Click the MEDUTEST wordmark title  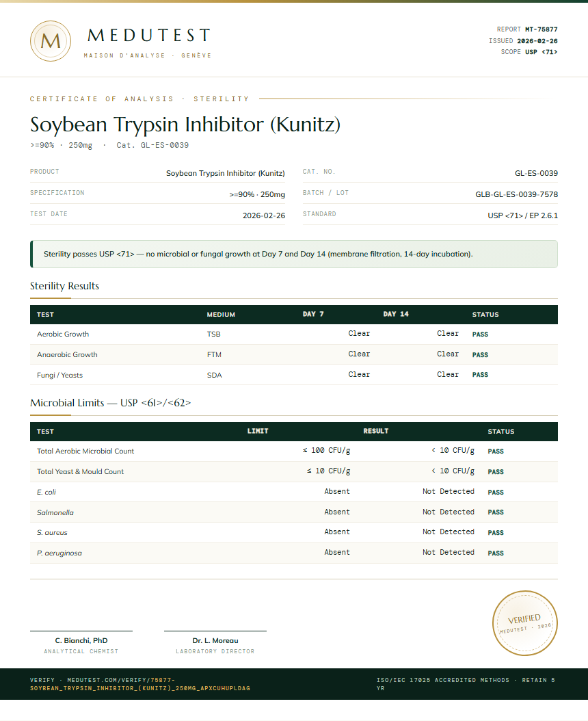pyautogui.click(x=149, y=36)
